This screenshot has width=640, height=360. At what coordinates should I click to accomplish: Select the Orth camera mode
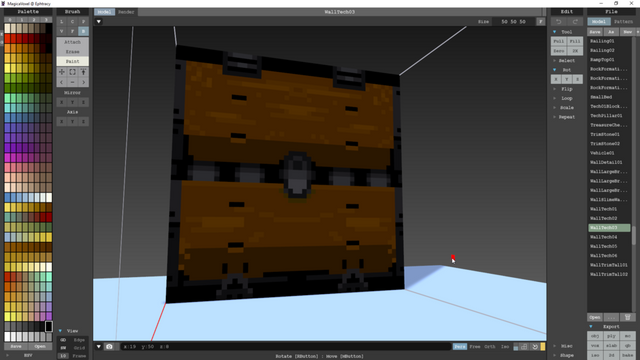pyautogui.click(x=490, y=347)
